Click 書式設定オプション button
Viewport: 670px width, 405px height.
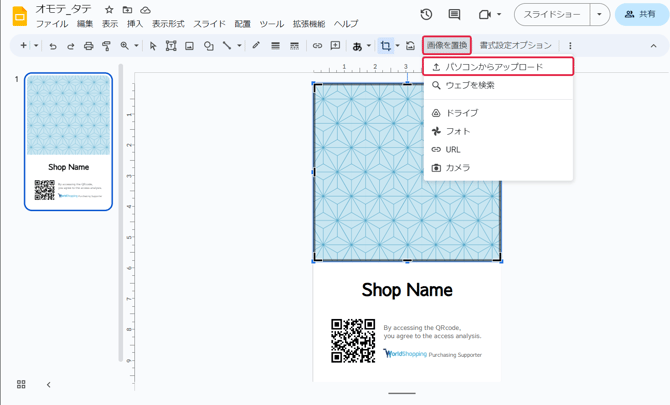coord(515,46)
